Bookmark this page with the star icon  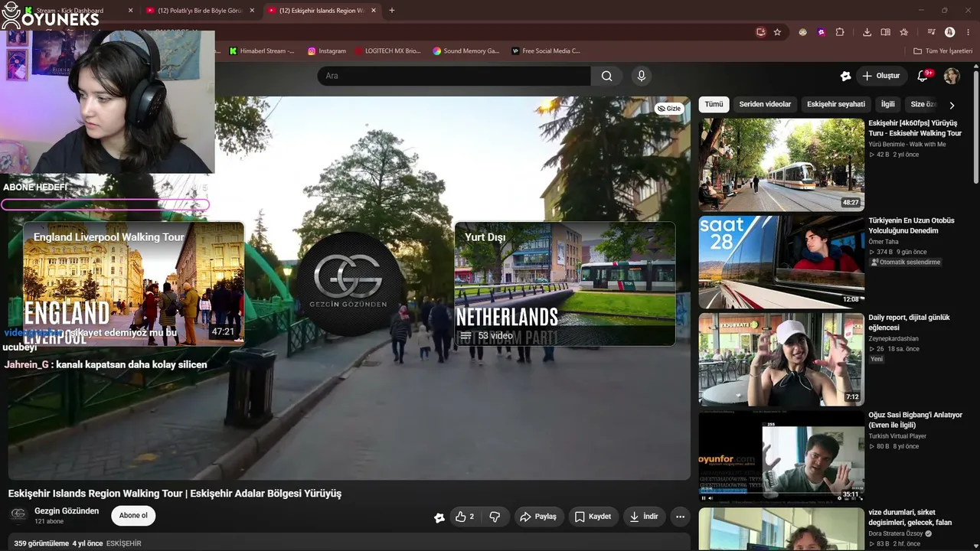point(777,32)
